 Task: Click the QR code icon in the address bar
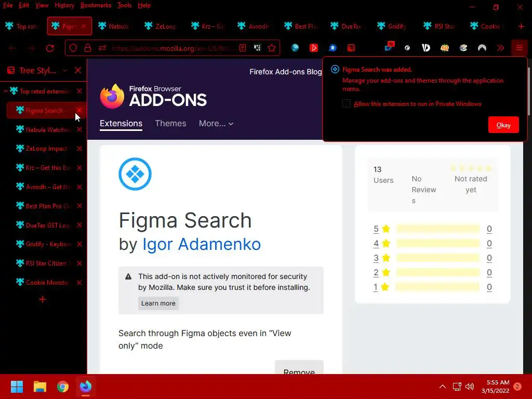coord(257,48)
